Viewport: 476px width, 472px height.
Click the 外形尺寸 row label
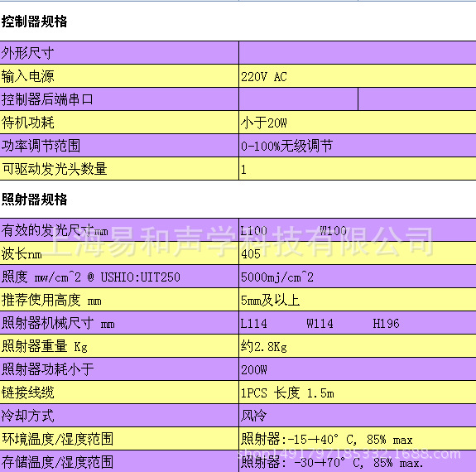coord(27,53)
